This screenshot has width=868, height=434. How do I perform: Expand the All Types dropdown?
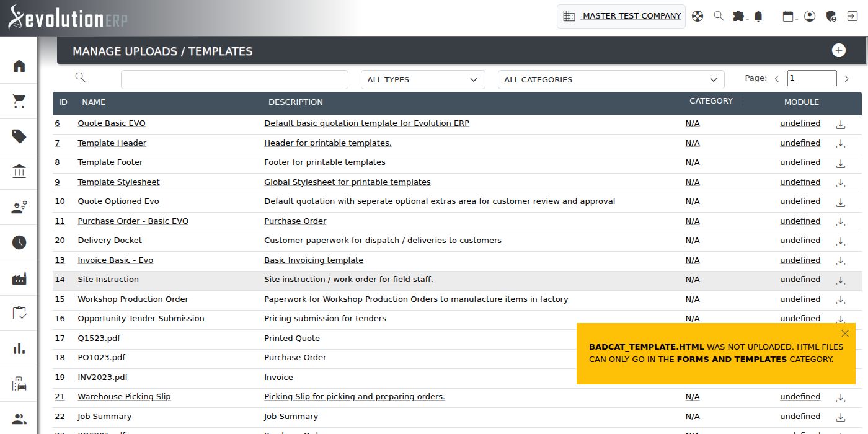[422, 79]
